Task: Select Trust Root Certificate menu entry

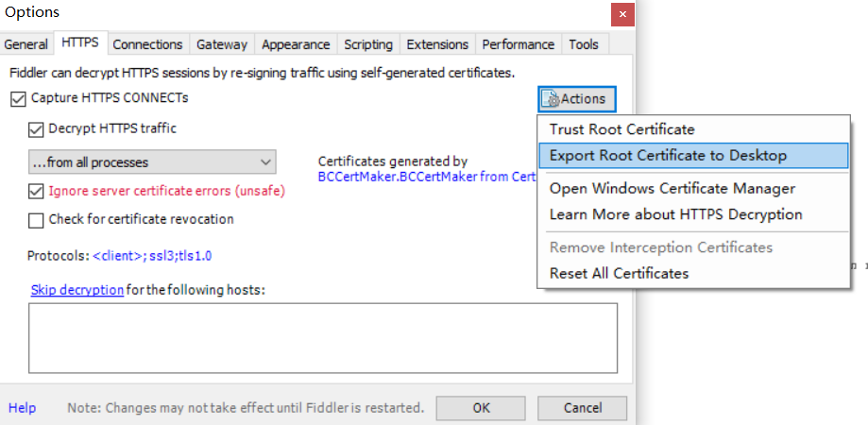Action: (621, 129)
